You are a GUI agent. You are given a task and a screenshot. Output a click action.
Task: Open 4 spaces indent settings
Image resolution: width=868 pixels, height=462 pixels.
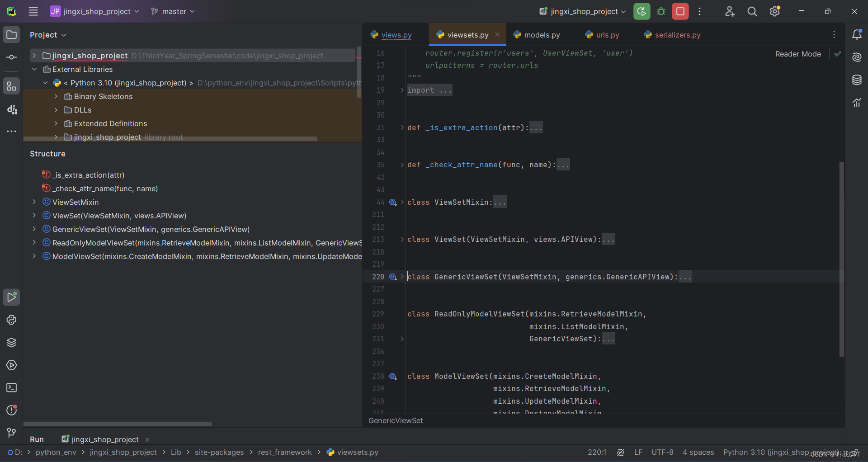(x=698, y=452)
